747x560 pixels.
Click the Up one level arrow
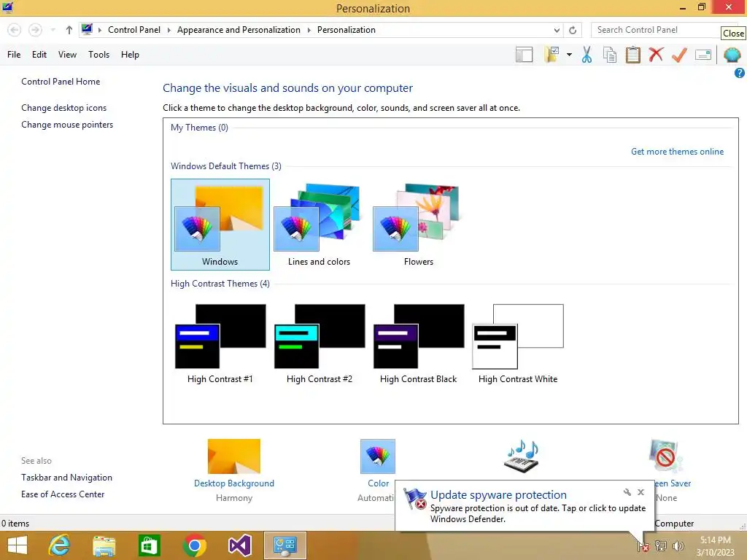69,30
